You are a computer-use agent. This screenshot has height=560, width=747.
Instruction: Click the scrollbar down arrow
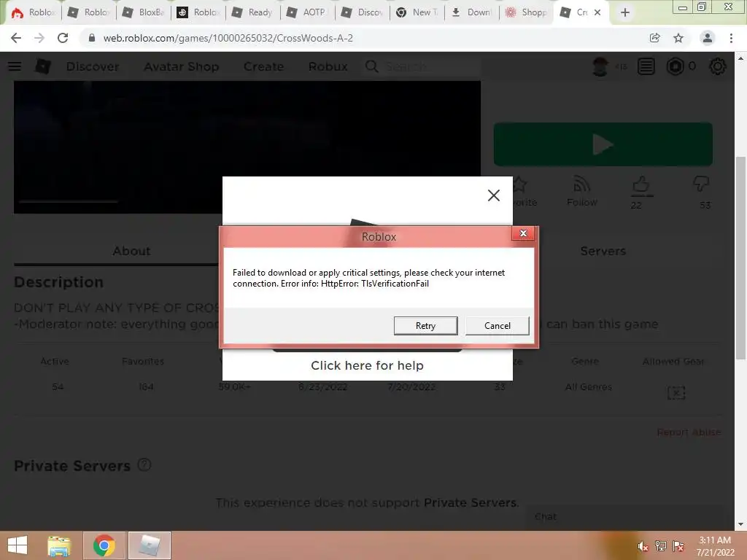click(740, 524)
